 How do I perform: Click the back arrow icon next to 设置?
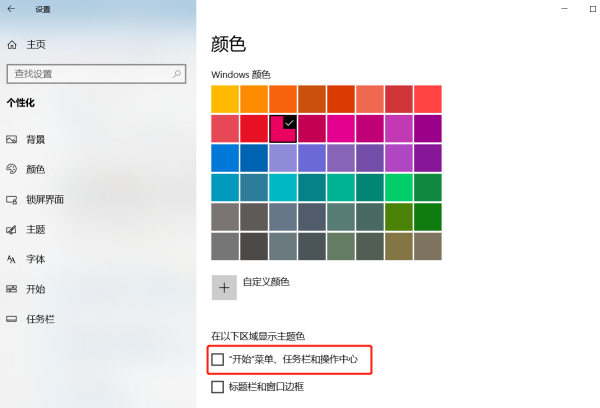coord(11,9)
